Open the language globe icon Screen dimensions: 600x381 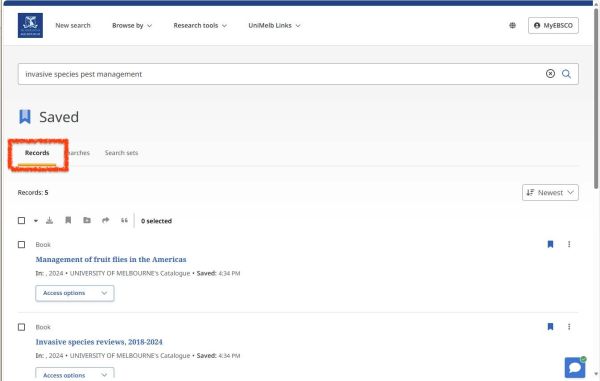[512, 25]
